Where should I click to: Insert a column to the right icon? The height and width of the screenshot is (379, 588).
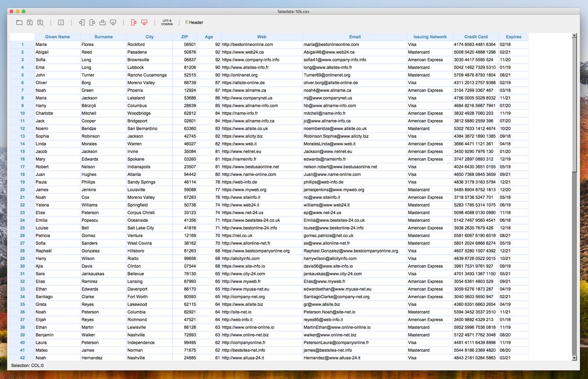[x=93, y=23]
